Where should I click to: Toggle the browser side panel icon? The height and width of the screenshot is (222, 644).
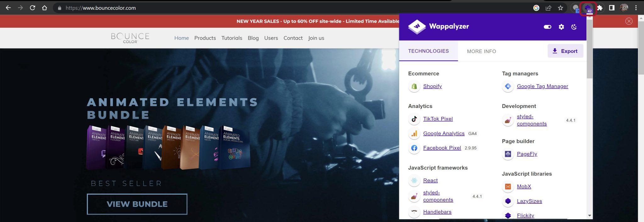[x=612, y=8]
